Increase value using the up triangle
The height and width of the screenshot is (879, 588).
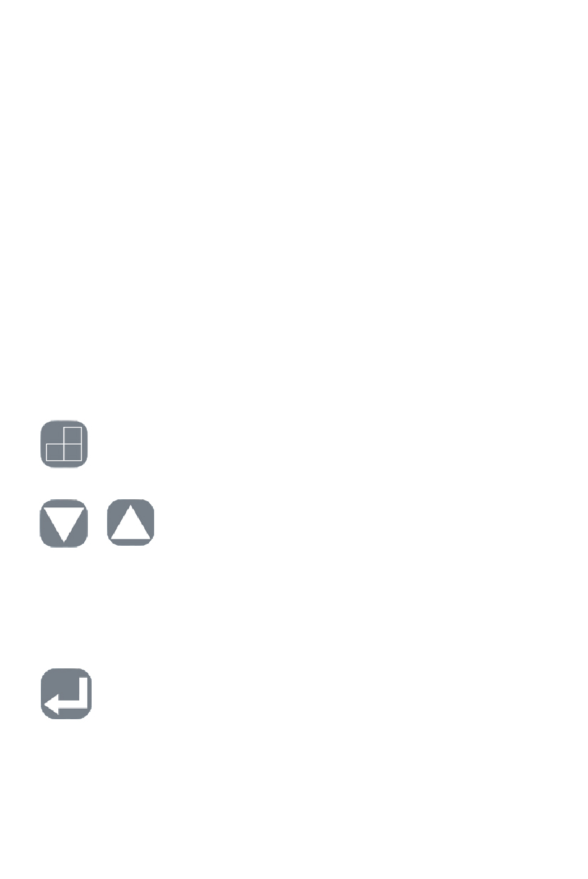click(131, 523)
